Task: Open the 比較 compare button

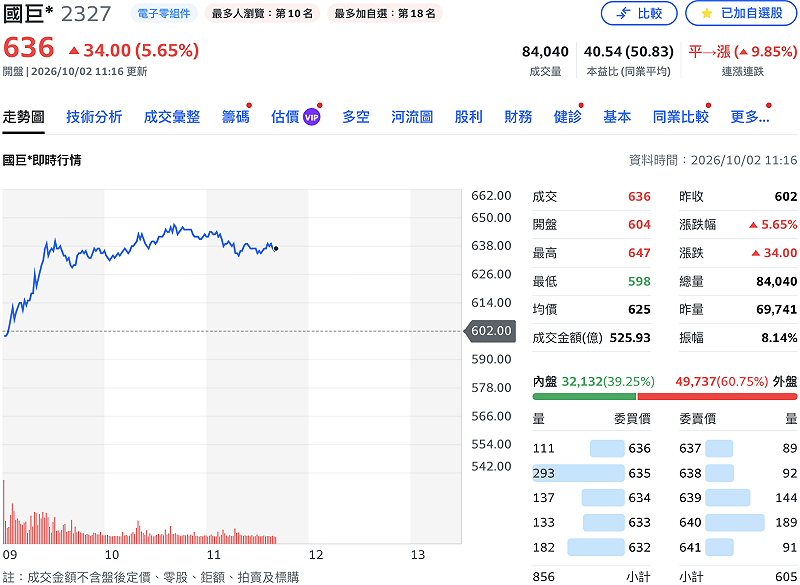Action: coord(639,14)
